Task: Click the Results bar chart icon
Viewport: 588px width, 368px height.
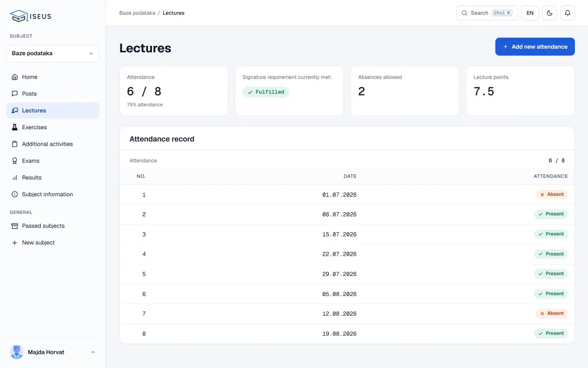Action: (15, 178)
